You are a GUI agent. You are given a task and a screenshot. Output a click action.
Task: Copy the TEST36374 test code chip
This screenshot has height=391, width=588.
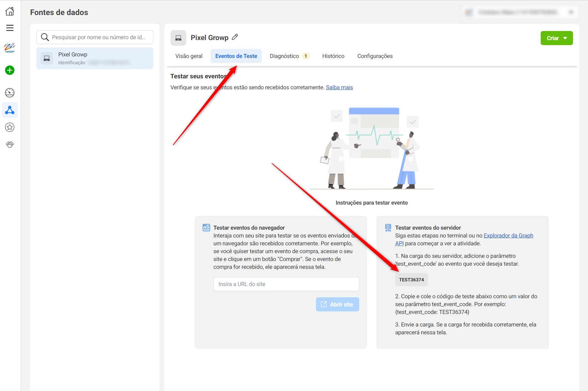coord(411,280)
